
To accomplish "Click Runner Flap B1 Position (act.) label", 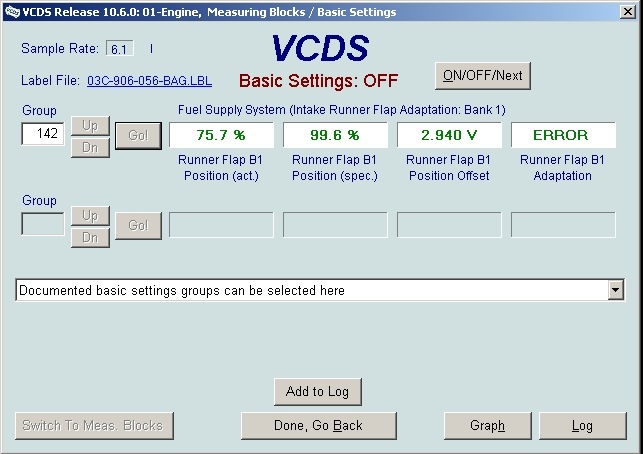I will click(221, 168).
